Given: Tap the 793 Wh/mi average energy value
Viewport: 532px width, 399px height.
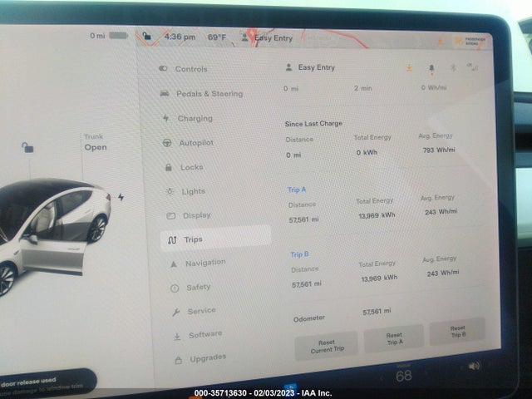Looking at the screenshot, I should tap(439, 150).
